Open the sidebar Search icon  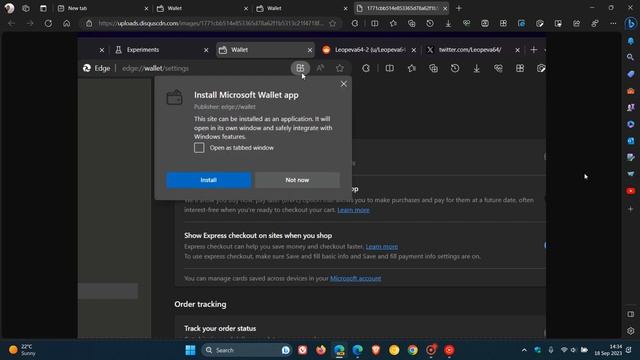pos(631,58)
